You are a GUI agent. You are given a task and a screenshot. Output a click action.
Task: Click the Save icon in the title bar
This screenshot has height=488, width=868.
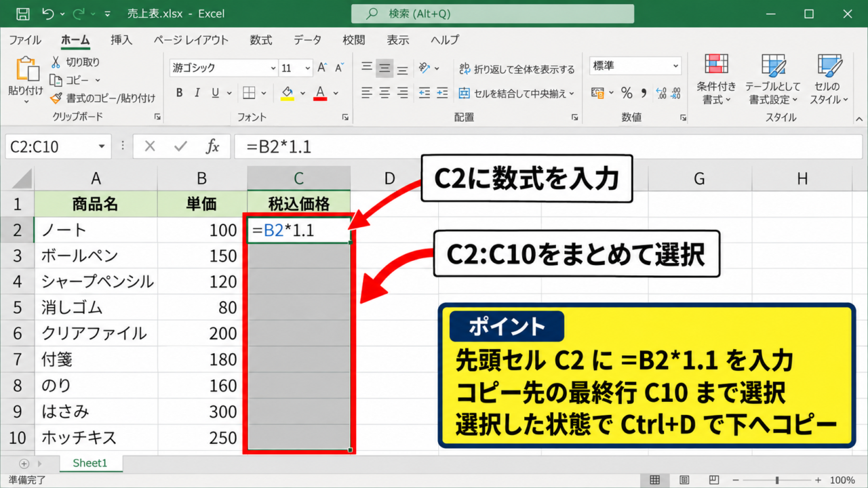pos(22,14)
